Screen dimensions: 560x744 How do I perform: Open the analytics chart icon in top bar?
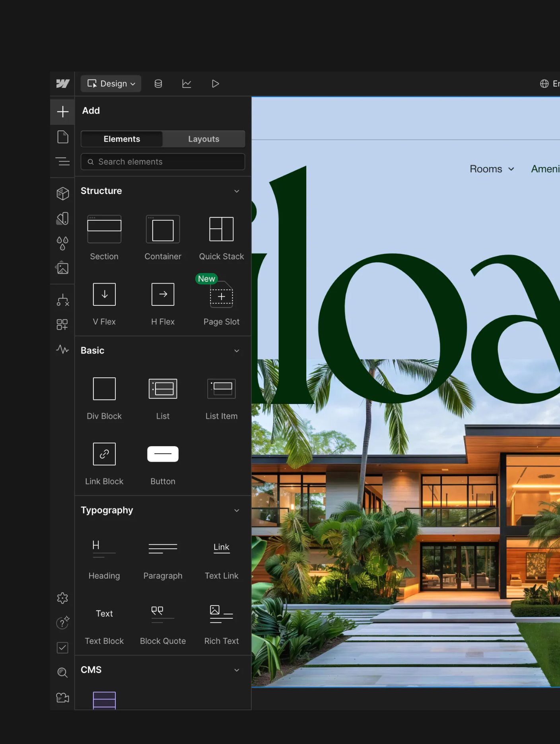click(x=187, y=84)
